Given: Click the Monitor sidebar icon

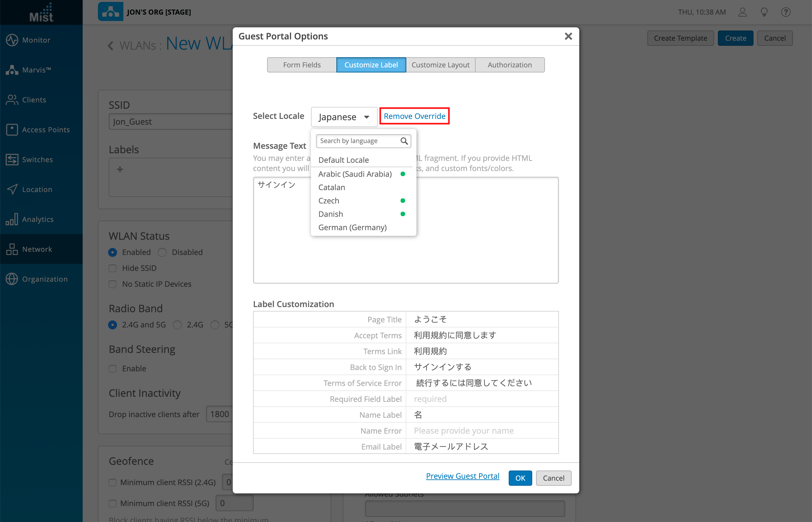Looking at the screenshot, I should click(12, 40).
